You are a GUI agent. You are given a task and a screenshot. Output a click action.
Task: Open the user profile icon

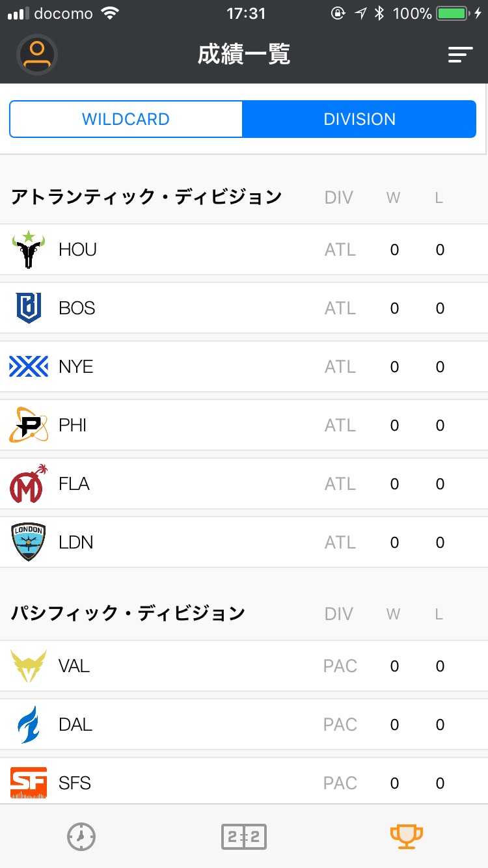[37, 55]
